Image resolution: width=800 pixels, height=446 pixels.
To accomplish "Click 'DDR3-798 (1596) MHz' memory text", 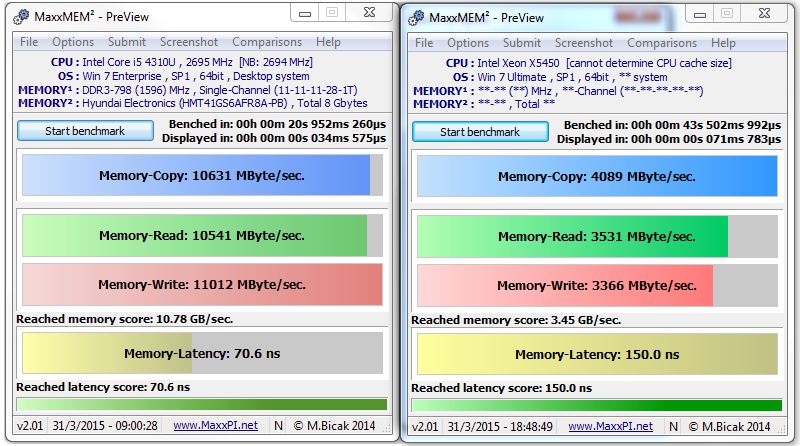I will 136,90.
